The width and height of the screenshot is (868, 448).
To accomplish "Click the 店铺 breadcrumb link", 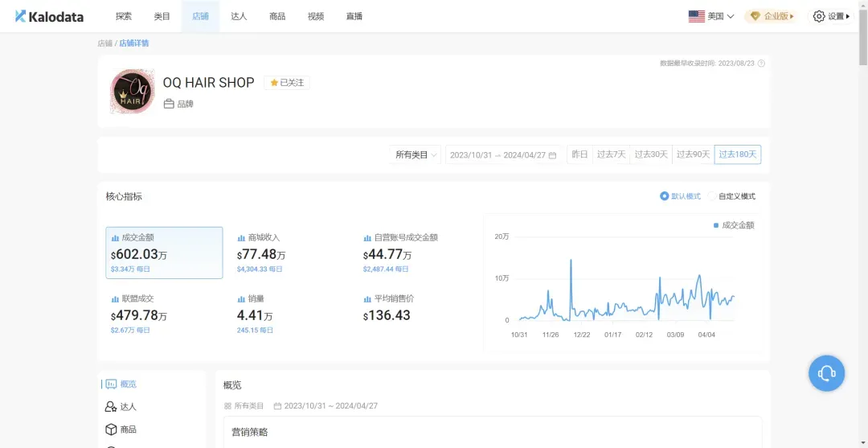I will point(104,43).
